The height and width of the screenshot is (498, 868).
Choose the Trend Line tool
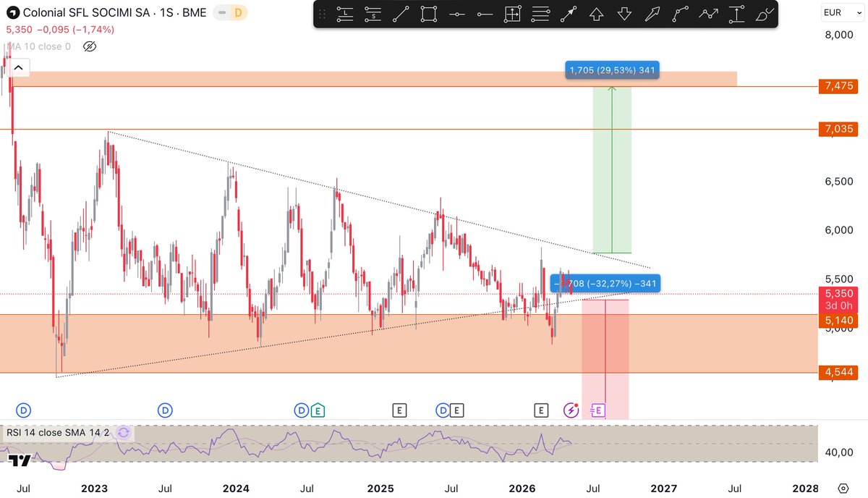tap(401, 14)
